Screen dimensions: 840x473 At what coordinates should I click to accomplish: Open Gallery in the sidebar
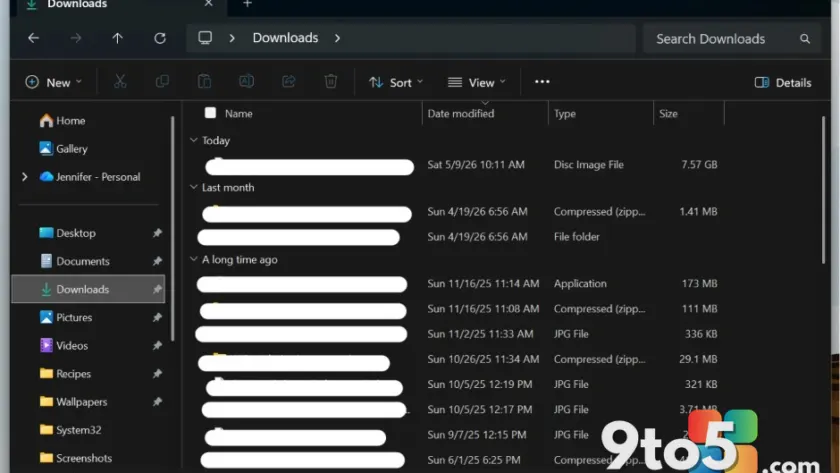pyautogui.click(x=63, y=148)
